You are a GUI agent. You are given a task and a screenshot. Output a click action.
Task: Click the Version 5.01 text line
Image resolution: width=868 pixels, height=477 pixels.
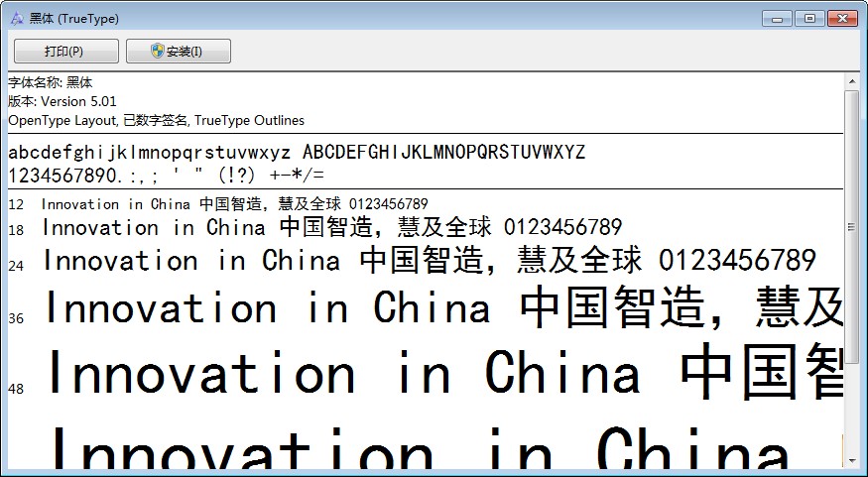pyautogui.click(x=62, y=101)
